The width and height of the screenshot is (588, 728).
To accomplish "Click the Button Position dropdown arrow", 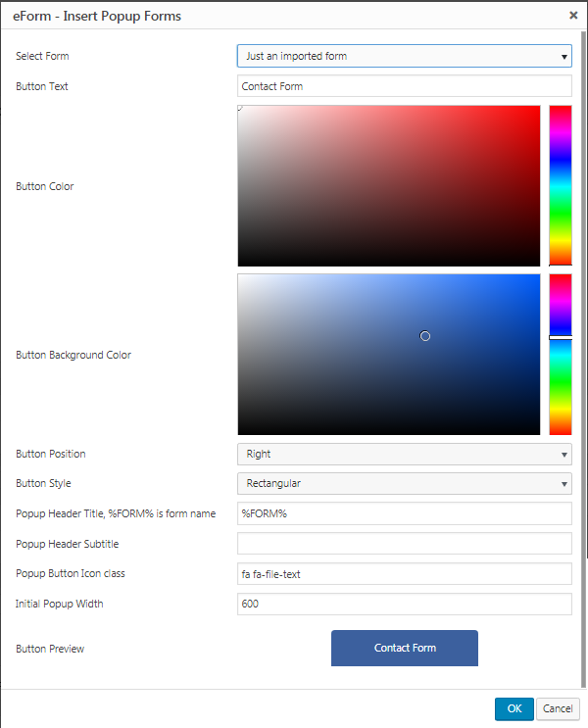I will [x=564, y=455].
